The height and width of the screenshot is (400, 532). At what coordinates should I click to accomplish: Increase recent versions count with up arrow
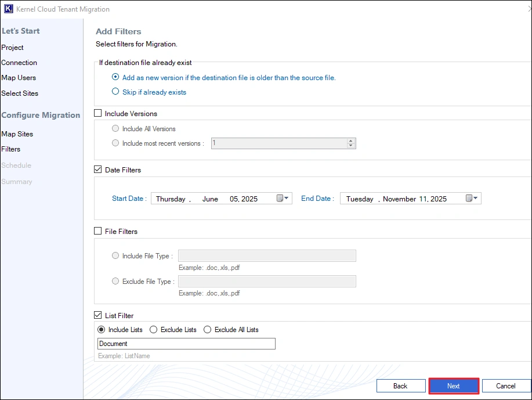pos(351,140)
